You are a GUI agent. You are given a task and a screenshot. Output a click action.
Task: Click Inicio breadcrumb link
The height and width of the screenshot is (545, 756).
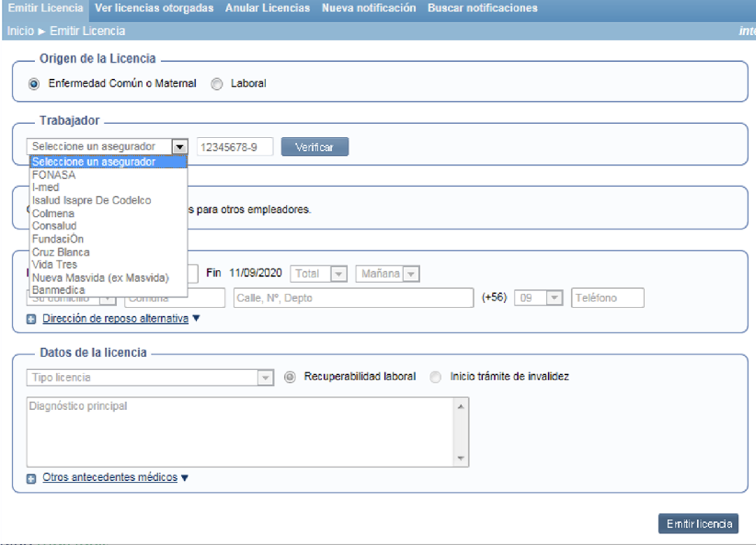(x=21, y=31)
